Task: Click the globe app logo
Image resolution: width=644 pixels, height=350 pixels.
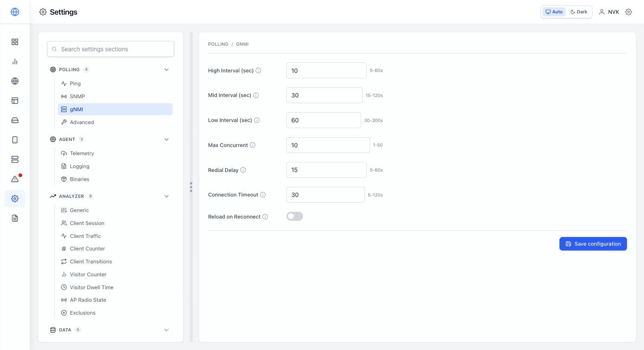Action: pos(15,12)
